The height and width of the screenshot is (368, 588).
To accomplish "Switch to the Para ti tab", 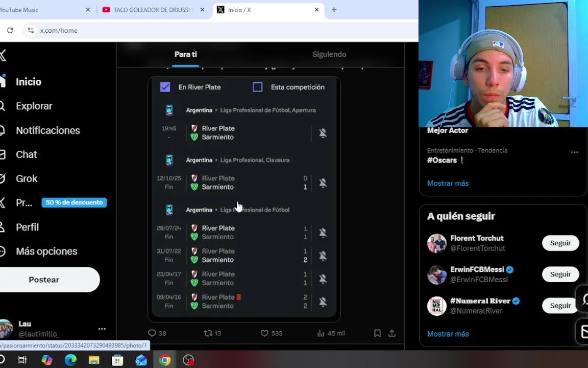I will tap(186, 55).
